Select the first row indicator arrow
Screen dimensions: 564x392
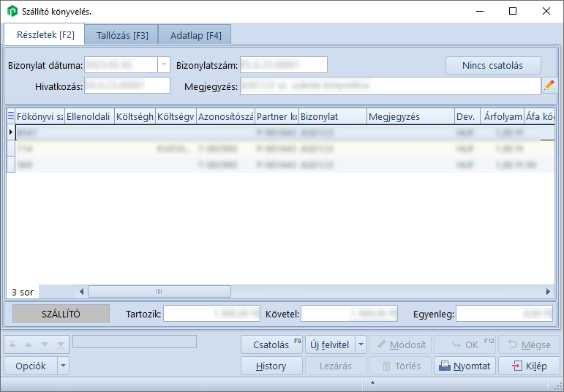click(11, 132)
